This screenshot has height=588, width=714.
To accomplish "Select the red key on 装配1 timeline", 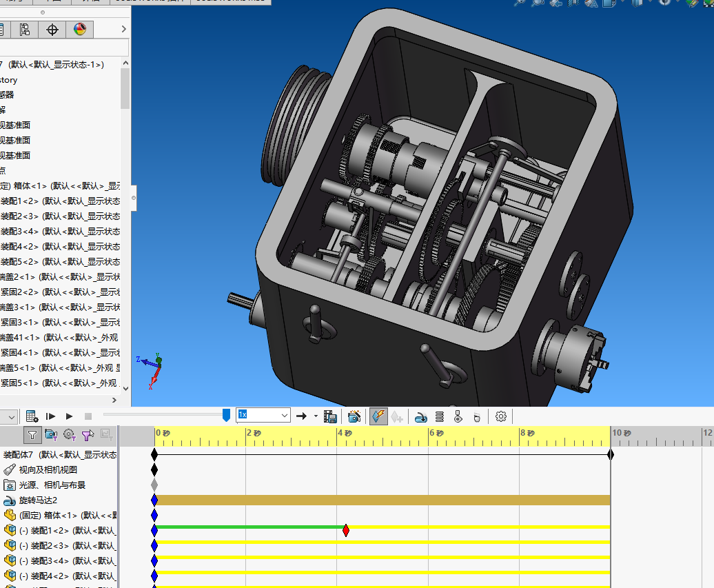I will (x=346, y=530).
